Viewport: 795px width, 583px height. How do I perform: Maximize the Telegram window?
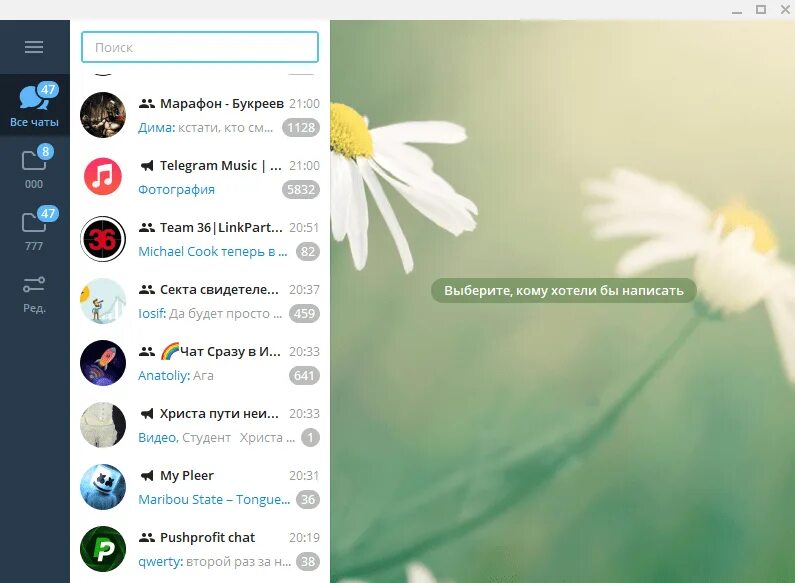pyautogui.click(x=761, y=9)
